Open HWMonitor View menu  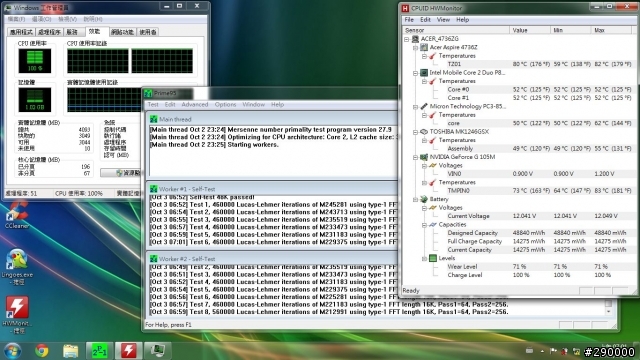coord(443,20)
